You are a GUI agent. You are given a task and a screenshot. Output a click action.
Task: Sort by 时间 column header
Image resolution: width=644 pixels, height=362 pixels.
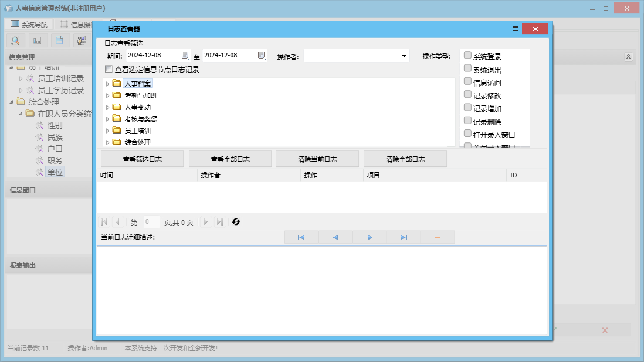point(147,175)
